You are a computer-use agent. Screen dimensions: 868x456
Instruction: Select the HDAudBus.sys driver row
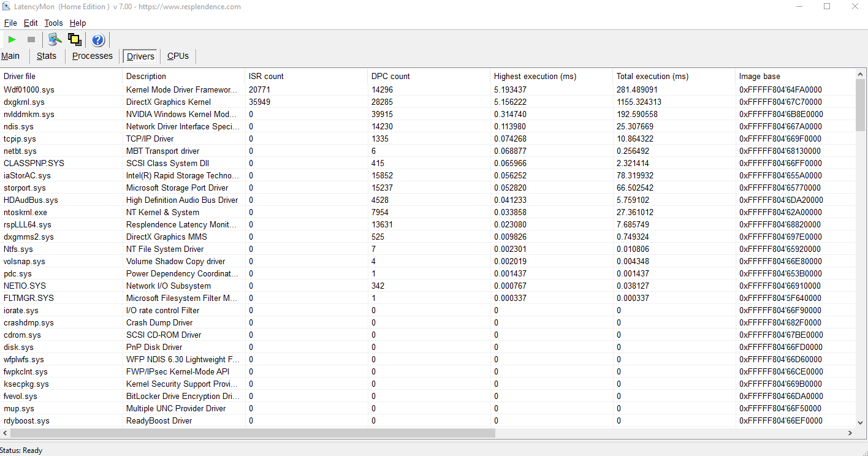(x=427, y=200)
